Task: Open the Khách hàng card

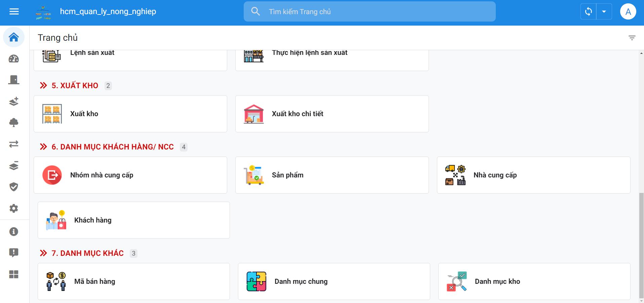Action: pos(133,220)
